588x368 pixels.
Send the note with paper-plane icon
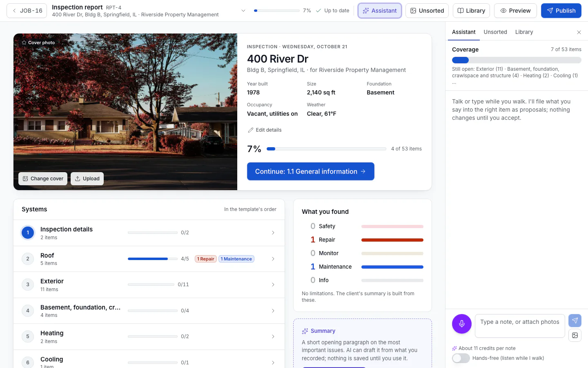pos(575,321)
